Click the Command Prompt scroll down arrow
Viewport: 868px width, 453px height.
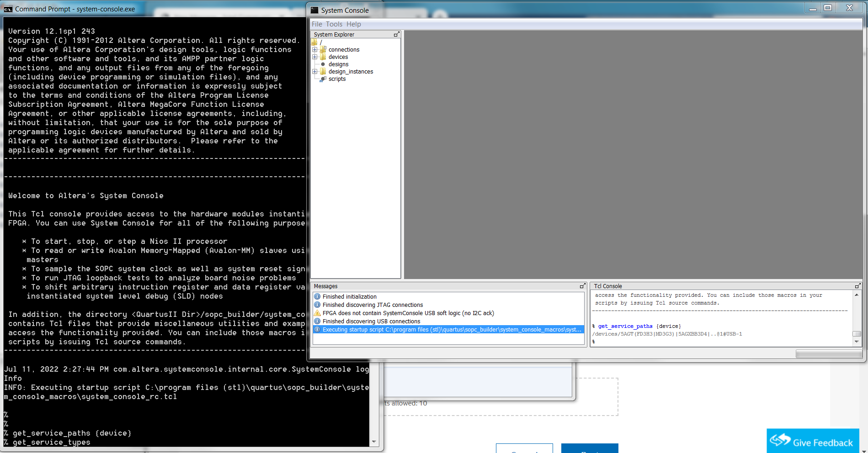pos(374,442)
